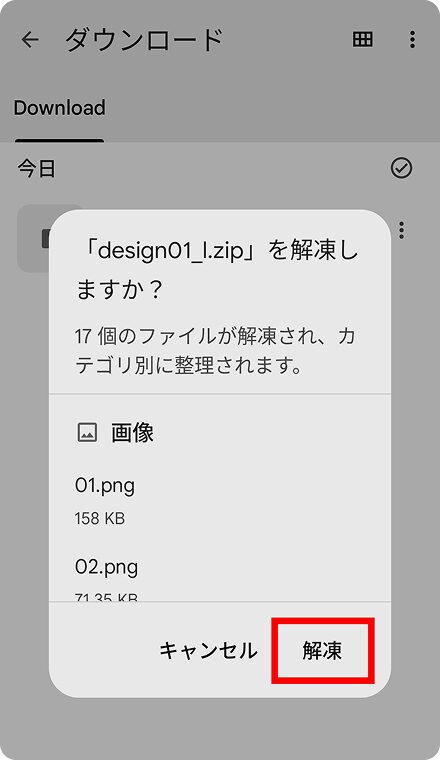Open the top-right overflow menu

click(x=412, y=40)
